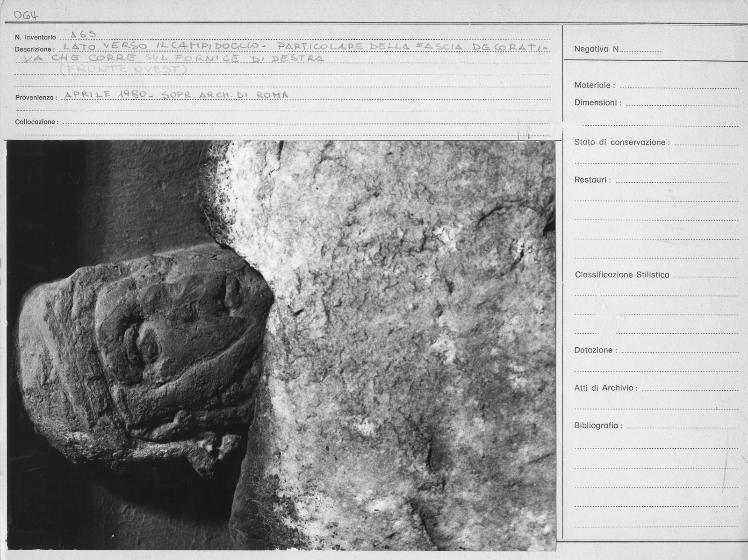Click the 'Negativa N.' label

click(597, 49)
